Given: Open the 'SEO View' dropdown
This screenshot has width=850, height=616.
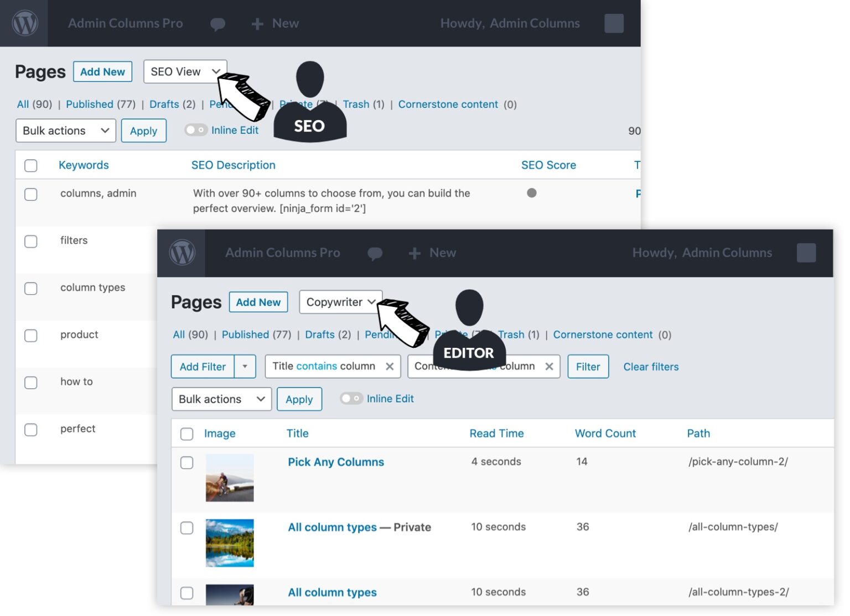Looking at the screenshot, I should (x=185, y=71).
